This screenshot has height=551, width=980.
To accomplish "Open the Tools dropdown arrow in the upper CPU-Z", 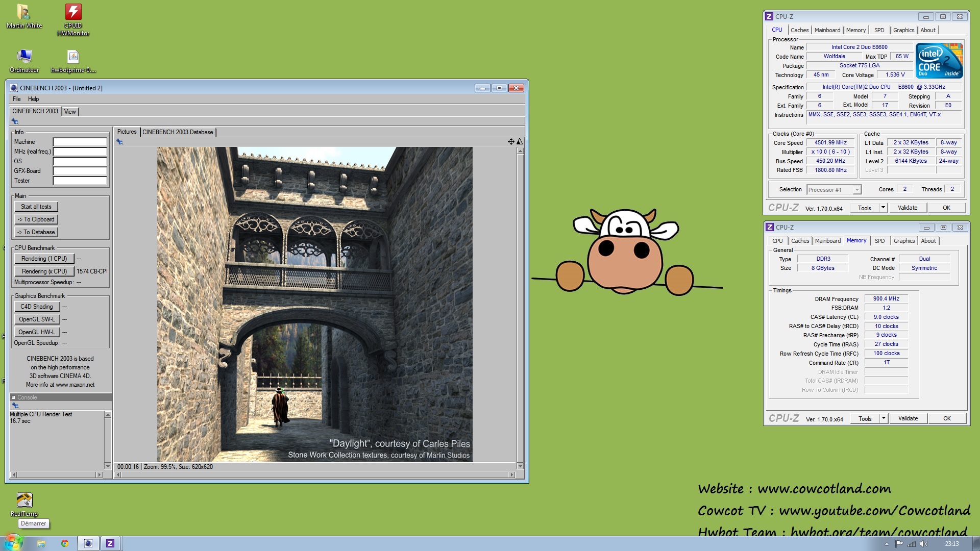I will pos(884,208).
